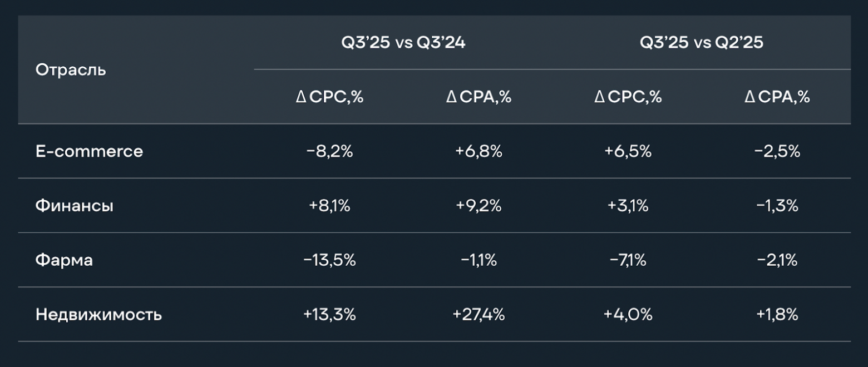This screenshot has width=868, height=367.
Task: Select the +6,8% cell value
Action: 479,151
